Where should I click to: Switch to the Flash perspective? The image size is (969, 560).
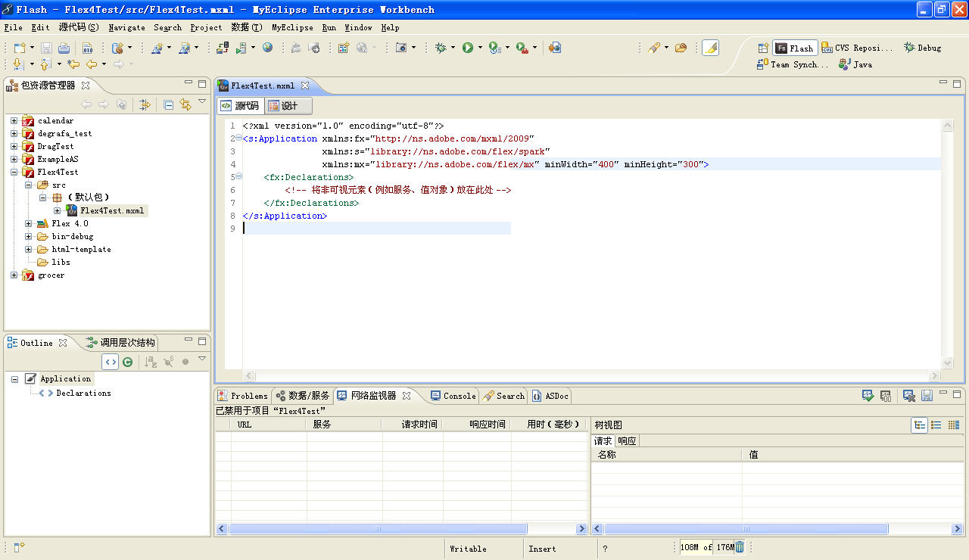[795, 47]
